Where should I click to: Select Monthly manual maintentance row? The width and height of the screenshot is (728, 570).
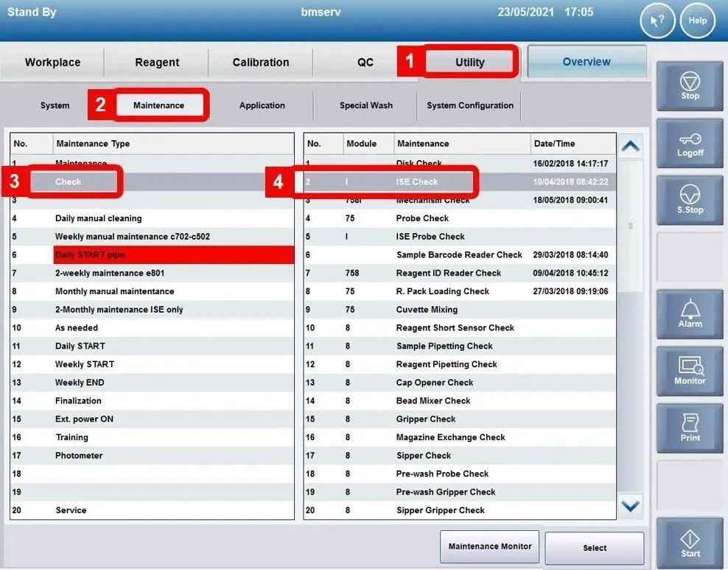coord(153,291)
